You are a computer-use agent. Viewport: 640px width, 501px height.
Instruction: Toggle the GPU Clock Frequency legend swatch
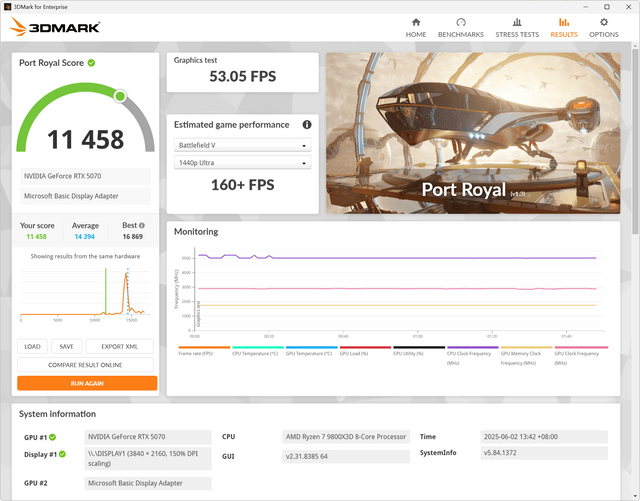point(581,347)
